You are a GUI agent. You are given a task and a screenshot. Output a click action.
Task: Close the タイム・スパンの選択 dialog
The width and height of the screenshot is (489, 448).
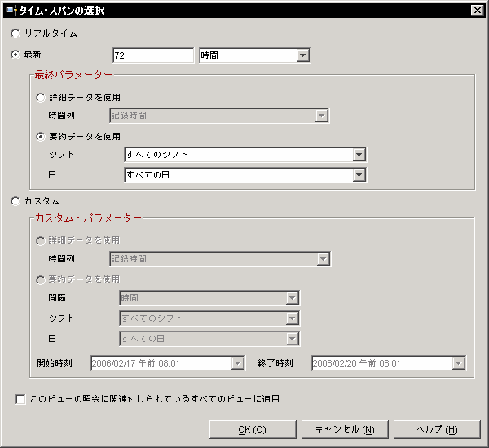477,11
